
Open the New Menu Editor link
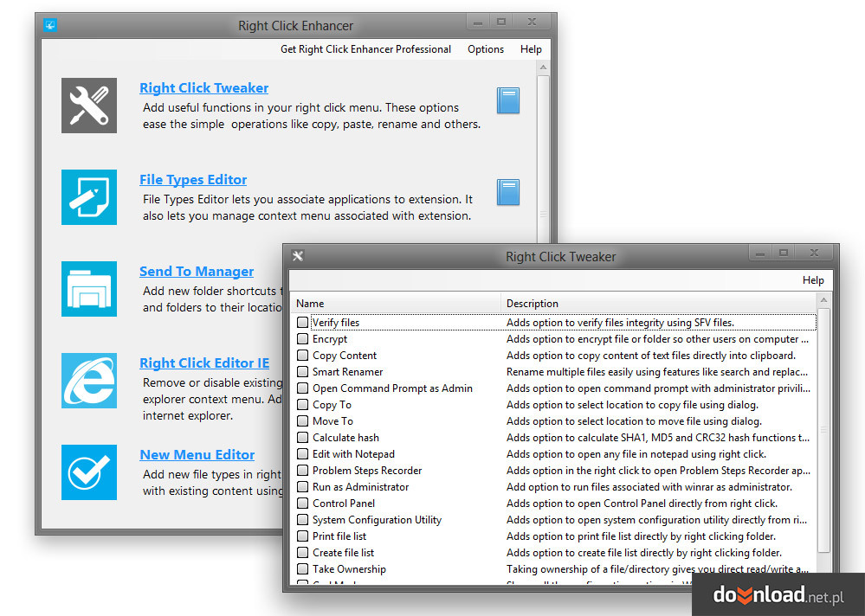197,455
